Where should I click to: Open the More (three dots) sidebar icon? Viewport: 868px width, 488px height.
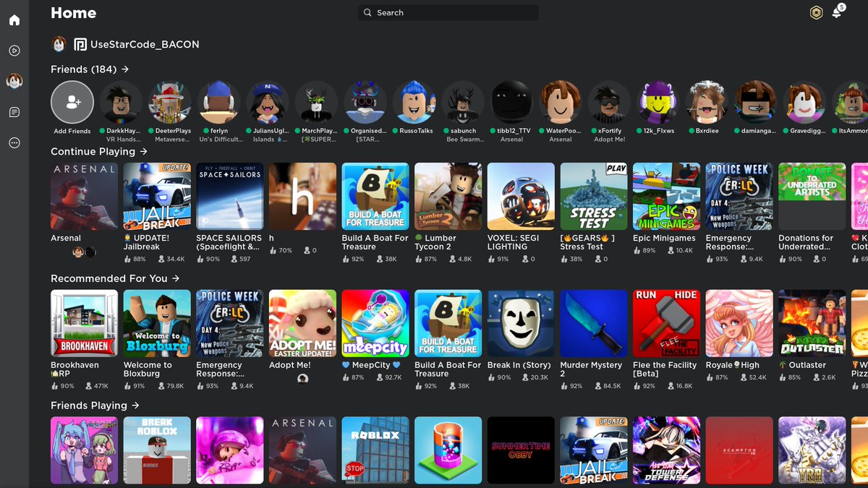[14, 143]
